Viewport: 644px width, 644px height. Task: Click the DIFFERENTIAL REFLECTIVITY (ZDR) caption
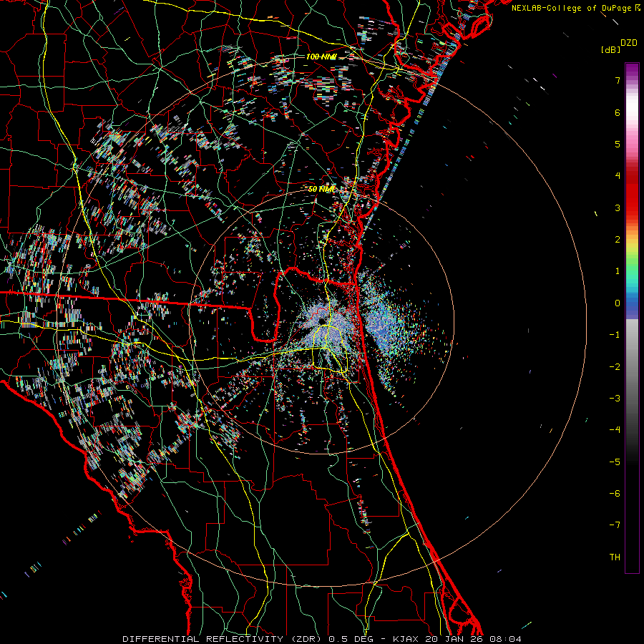point(224,639)
